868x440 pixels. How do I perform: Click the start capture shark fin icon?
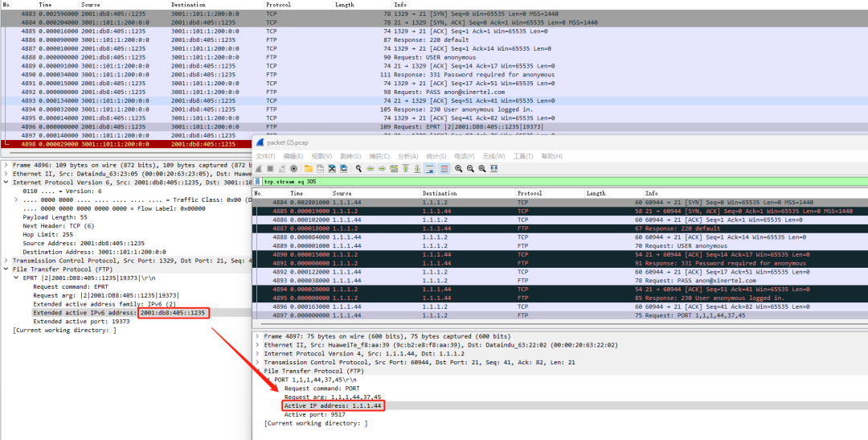[259, 169]
